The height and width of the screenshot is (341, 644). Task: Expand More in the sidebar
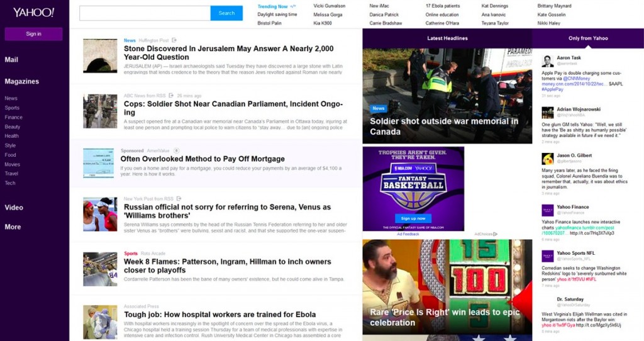coord(13,226)
